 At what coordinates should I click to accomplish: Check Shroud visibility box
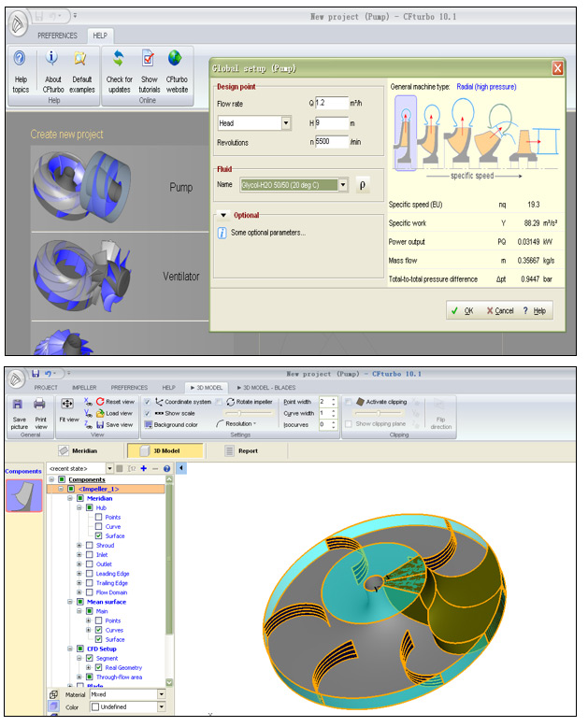(x=90, y=546)
